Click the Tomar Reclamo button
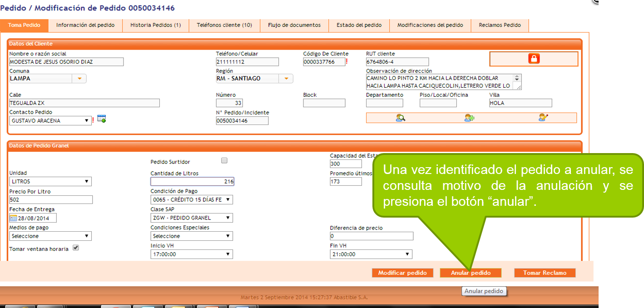The image size is (644, 308). (x=545, y=273)
